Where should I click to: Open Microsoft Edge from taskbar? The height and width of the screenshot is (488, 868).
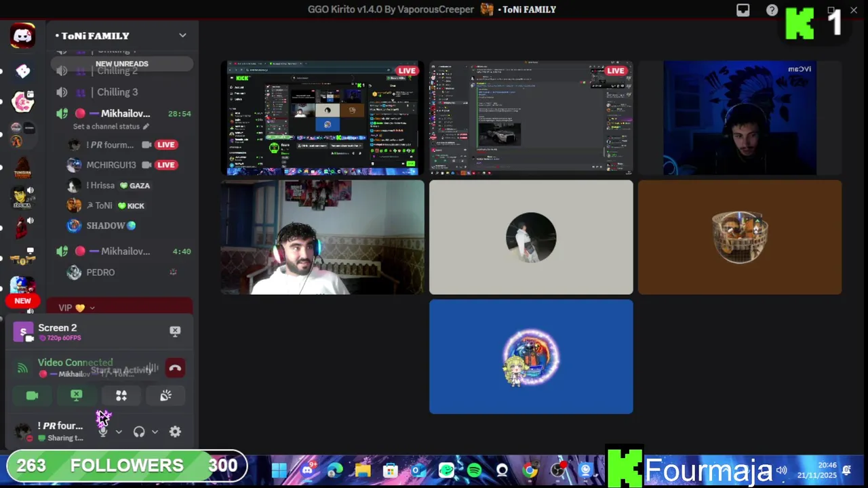[x=335, y=470]
